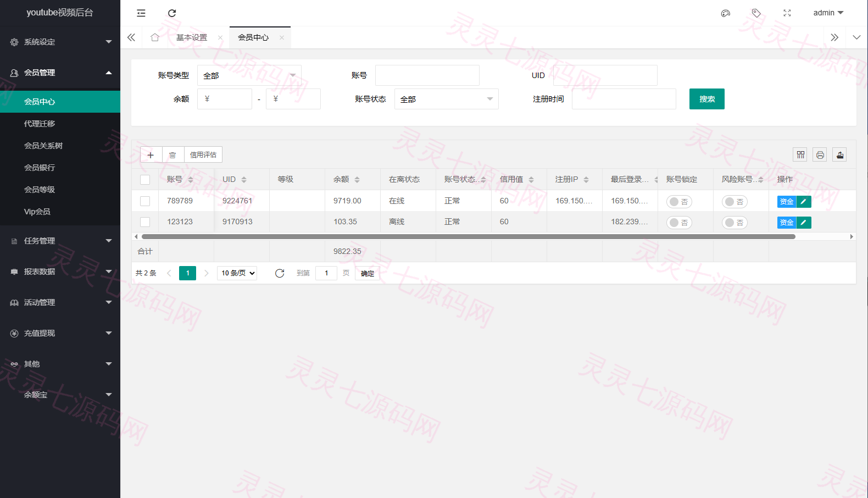The width and height of the screenshot is (868, 498).
Task: Open the admin user dropdown
Action: tap(828, 13)
